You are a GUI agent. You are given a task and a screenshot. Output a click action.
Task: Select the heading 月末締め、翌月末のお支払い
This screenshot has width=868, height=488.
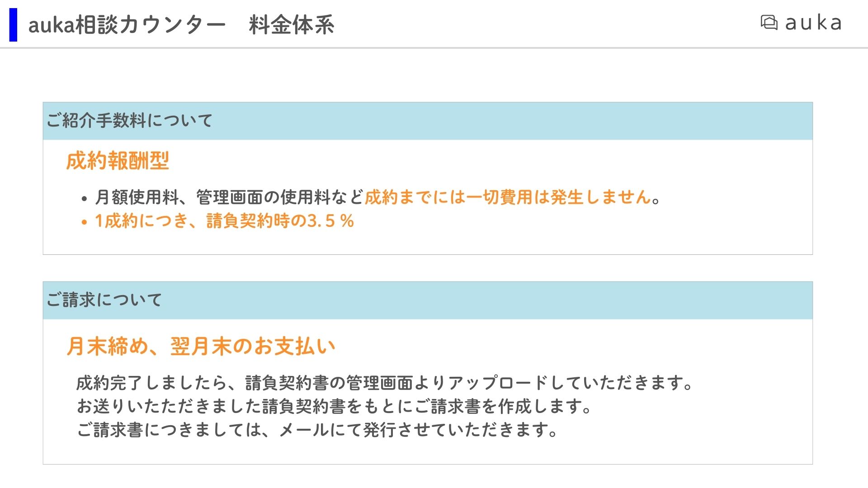click(x=201, y=347)
